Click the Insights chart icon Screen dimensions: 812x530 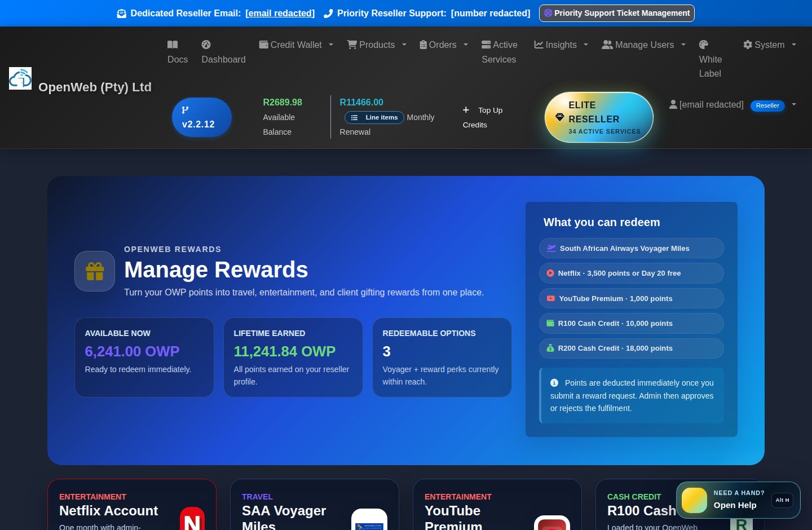pos(539,45)
